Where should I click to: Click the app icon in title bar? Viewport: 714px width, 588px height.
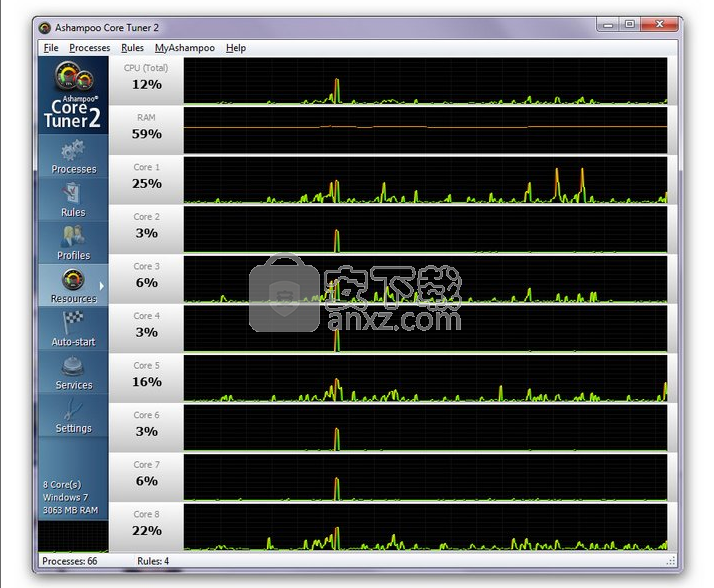coord(45,28)
